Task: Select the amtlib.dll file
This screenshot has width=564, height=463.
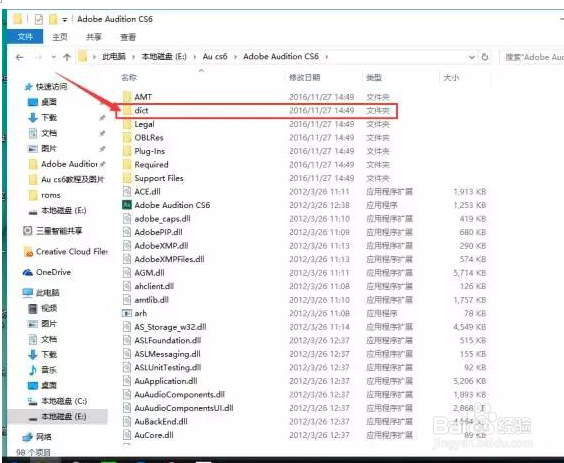Action: coord(151,300)
